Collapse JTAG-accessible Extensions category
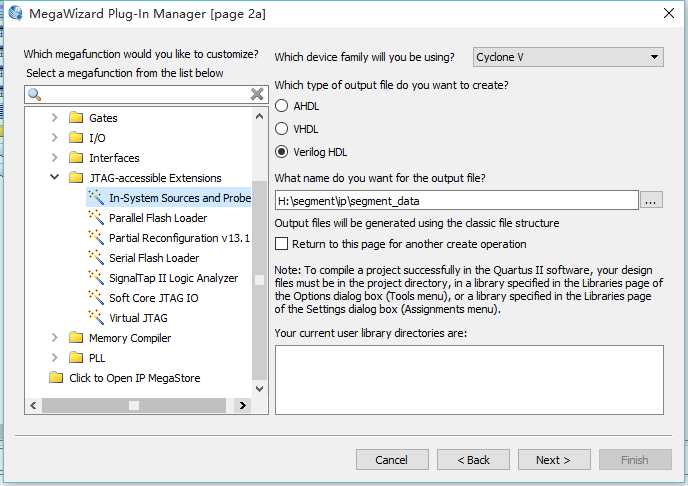 54,177
